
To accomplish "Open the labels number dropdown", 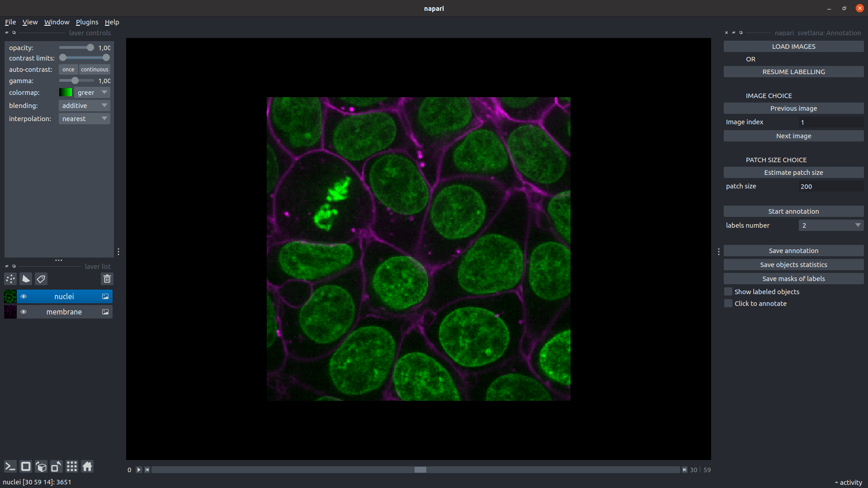I will coord(830,225).
